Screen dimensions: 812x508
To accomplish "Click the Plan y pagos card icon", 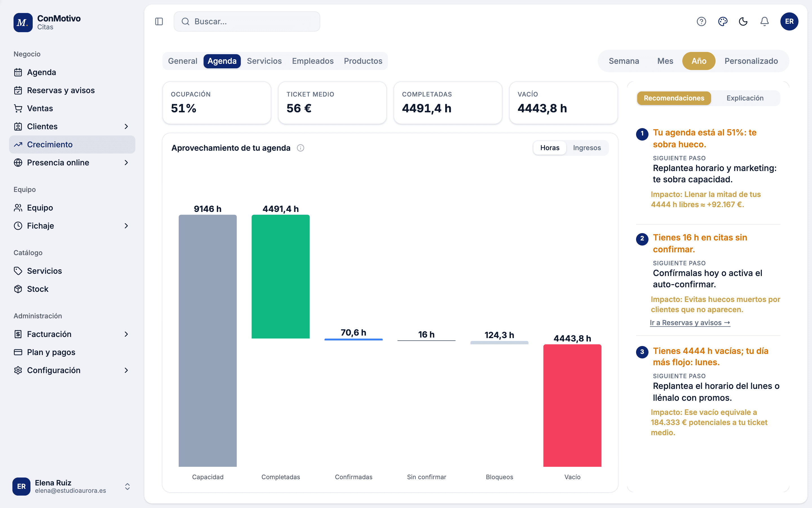I will [x=18, y=352].
